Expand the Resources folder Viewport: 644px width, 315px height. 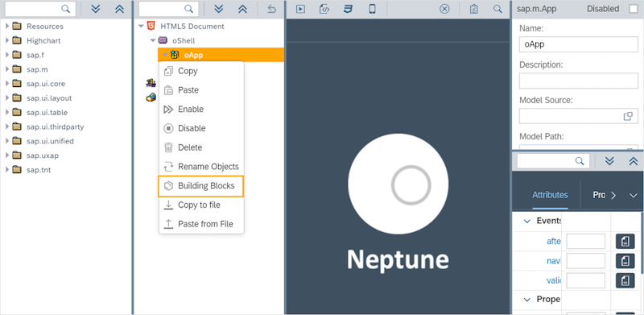7,27
